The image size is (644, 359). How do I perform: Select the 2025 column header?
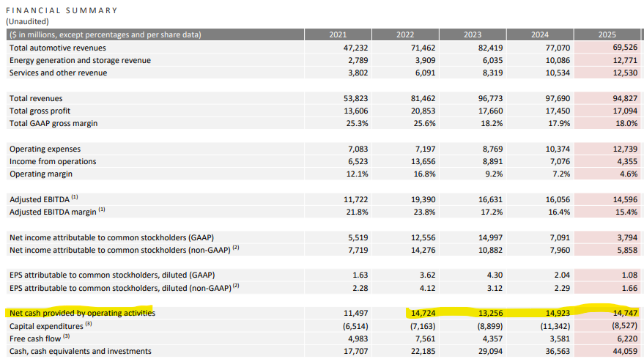(x=607, y=34)
